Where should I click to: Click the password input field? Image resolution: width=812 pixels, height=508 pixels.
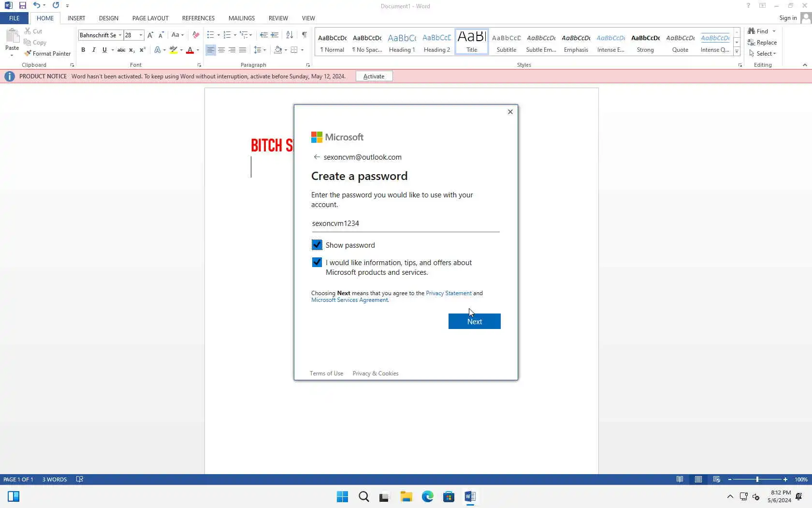tap(406, 224)
